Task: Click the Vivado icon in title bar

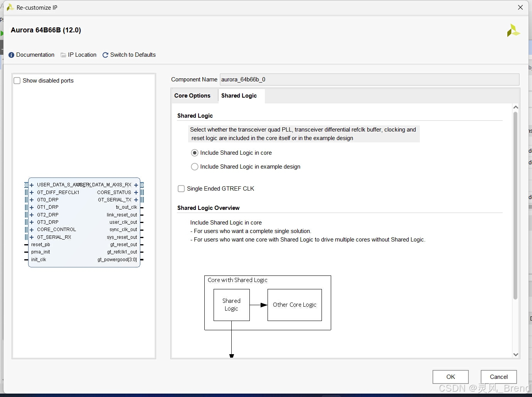Action: 10,7
